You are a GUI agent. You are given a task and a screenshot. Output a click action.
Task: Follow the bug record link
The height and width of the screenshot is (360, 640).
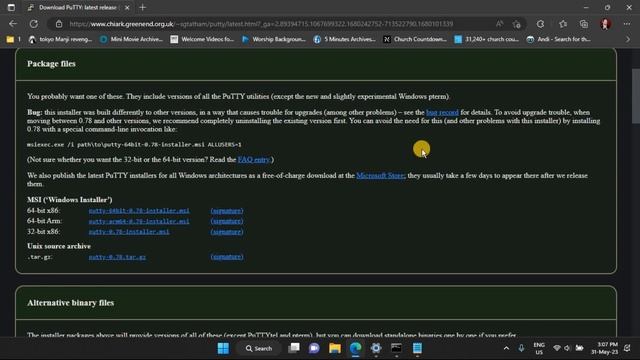point(442,112)
